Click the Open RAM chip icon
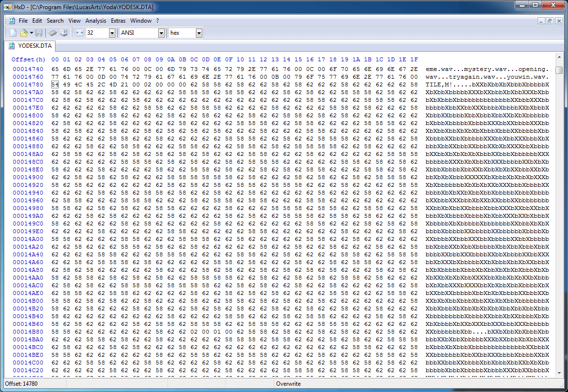Viewport: 568px width, 392px height. click(53, 33)
